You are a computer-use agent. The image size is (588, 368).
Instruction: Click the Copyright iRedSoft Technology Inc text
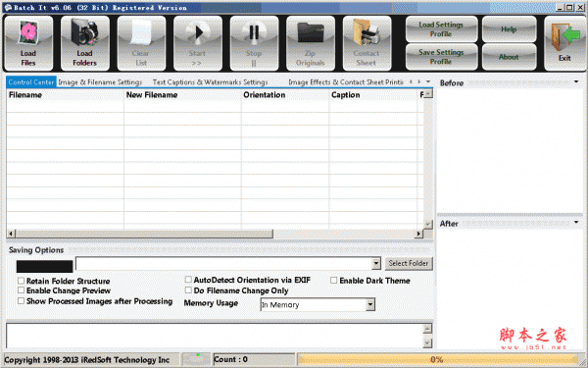pos(86,360)
